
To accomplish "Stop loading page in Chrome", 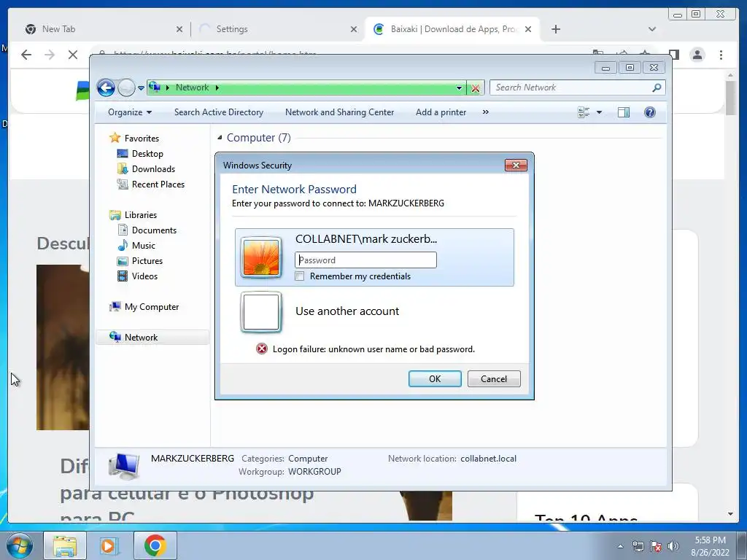I will pyautogui.click(x=72, y=55).
